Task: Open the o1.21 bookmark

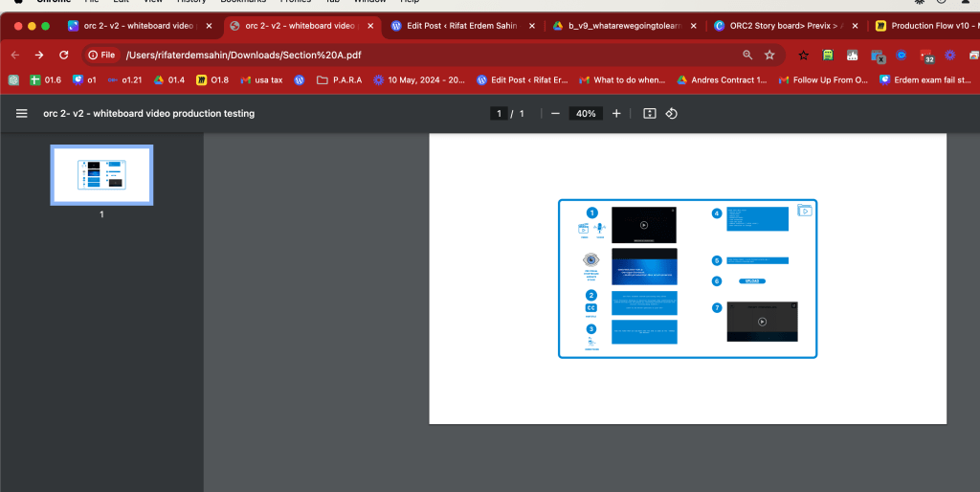Action: pos(124,80)
